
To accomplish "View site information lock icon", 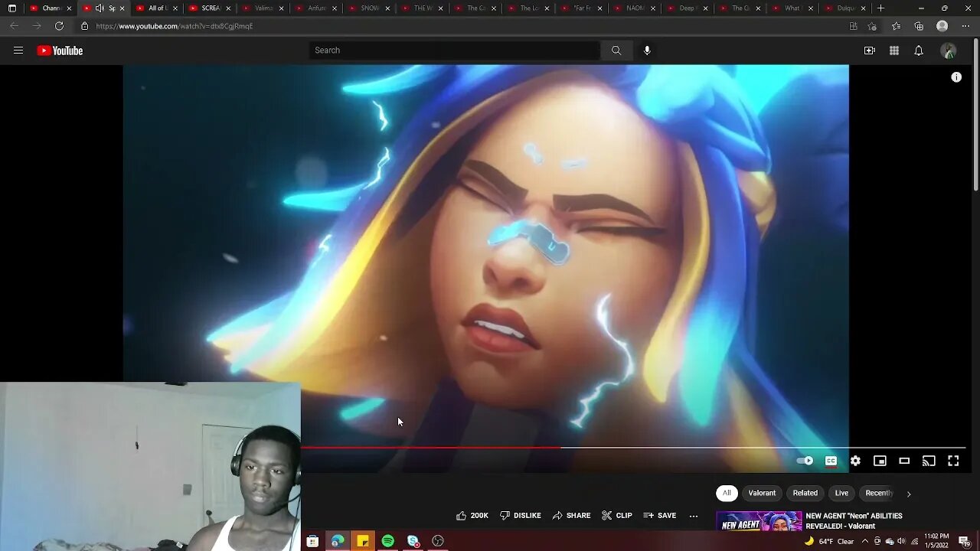I will (85, 26).
